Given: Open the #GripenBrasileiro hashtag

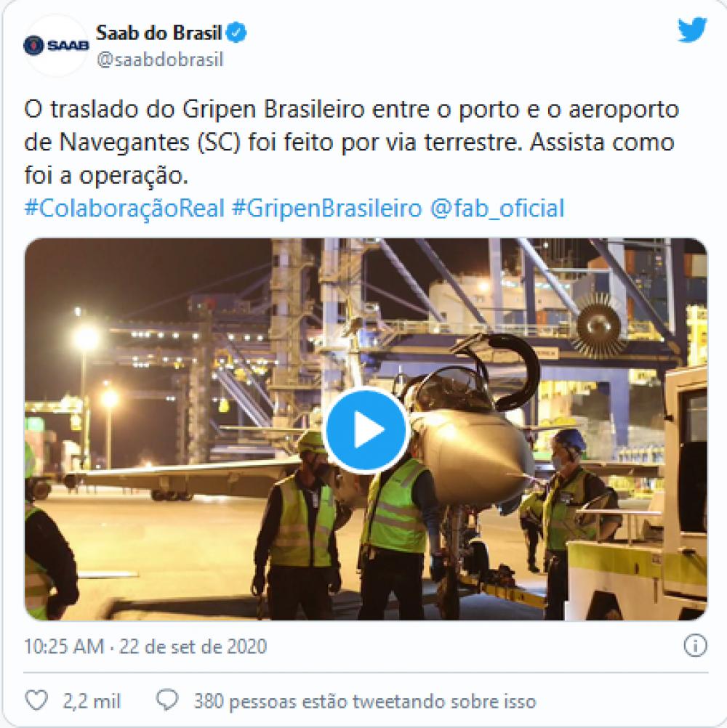Looking at the screenshot, I should coord(326,209).
